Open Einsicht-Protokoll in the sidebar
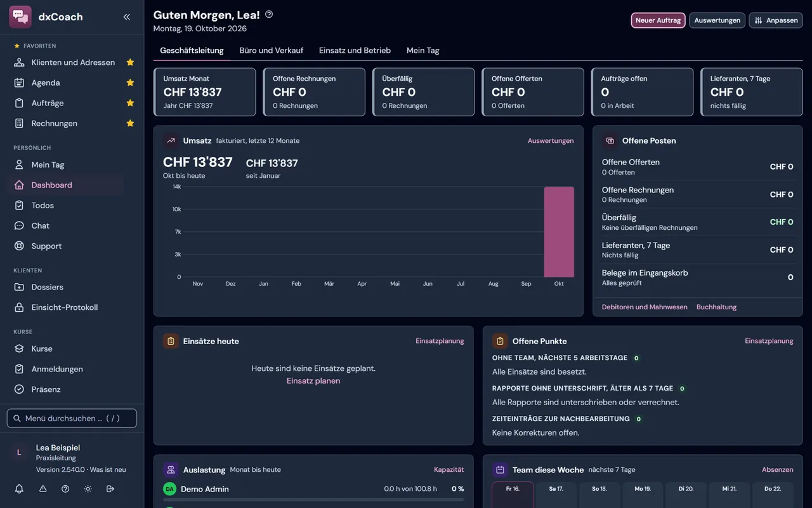The width and height of the screenshot is (812, 508). coord(64,307)
